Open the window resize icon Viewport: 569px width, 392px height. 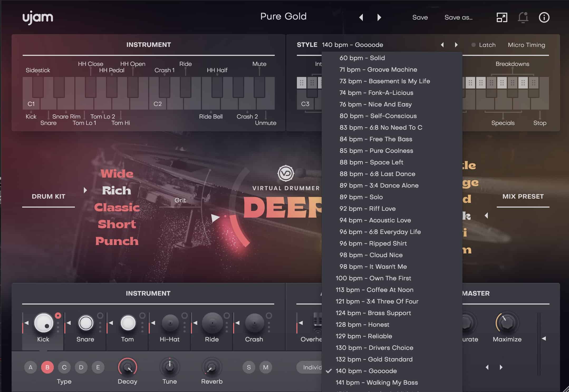click(502, 17)
